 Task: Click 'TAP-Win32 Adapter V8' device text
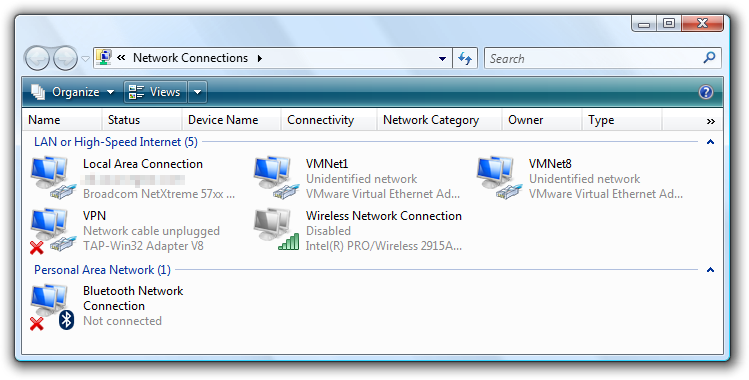click(x=143, y=246)
